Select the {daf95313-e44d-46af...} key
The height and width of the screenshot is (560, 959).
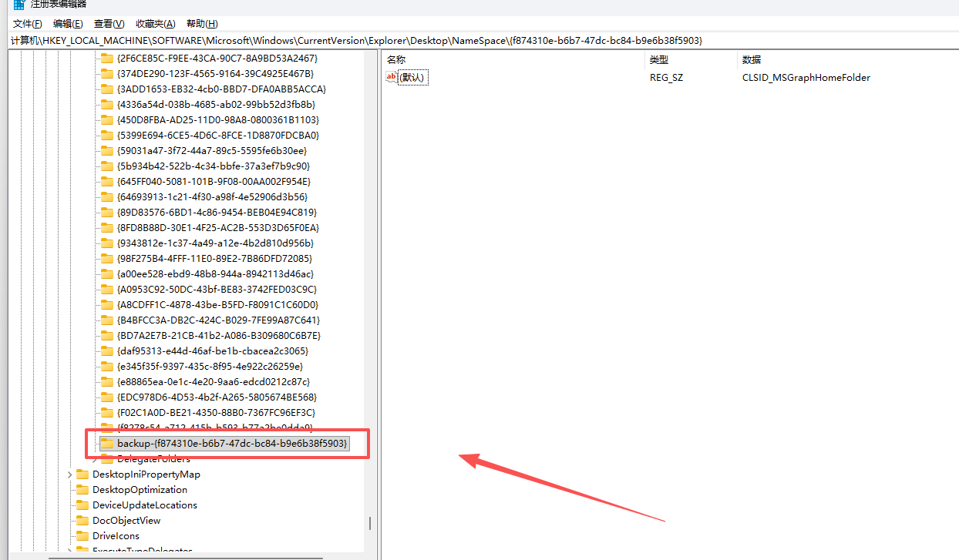[x=213, y=351]
